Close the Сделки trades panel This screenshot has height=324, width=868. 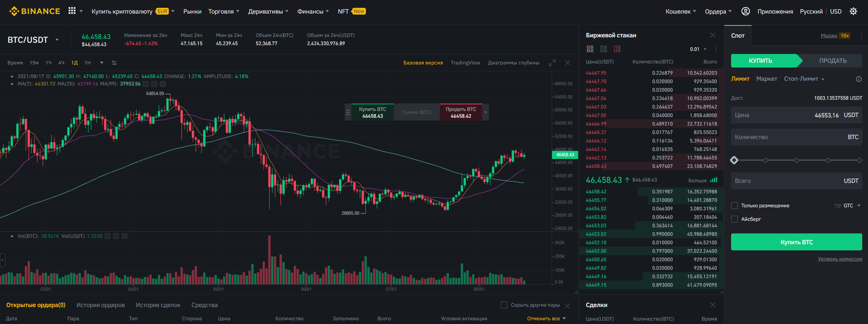click(713, 305)
